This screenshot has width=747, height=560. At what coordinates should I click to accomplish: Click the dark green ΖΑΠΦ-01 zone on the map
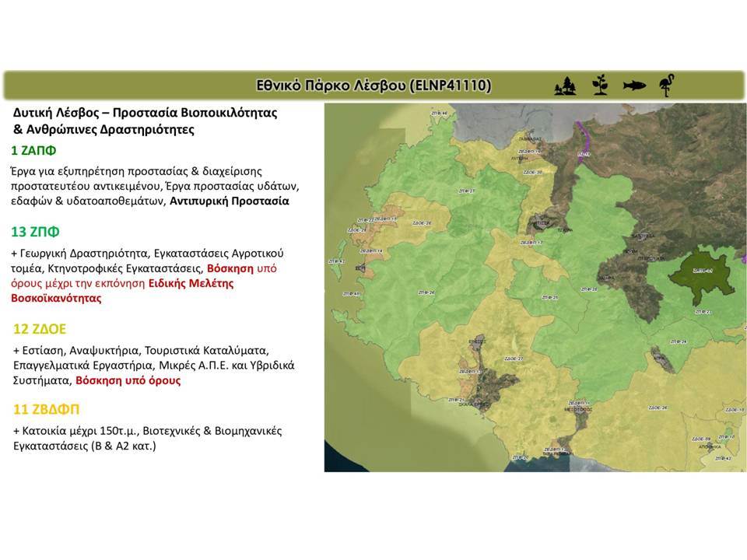(703, 276)
